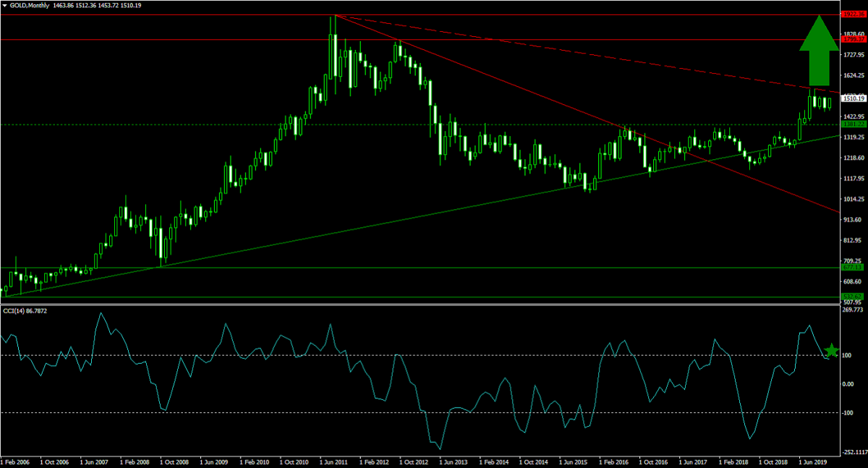Click the 1 Jun 2019 date marker

(814, 461)
